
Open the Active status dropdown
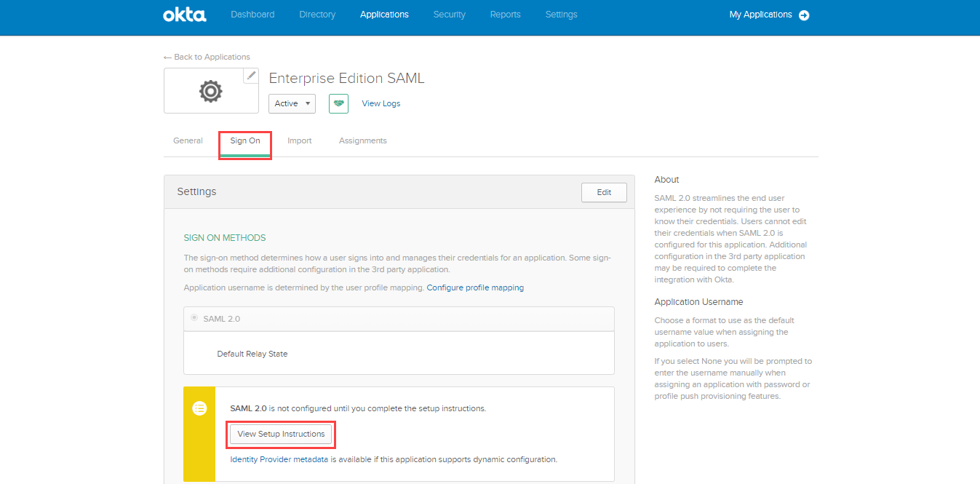pos(292,103)
